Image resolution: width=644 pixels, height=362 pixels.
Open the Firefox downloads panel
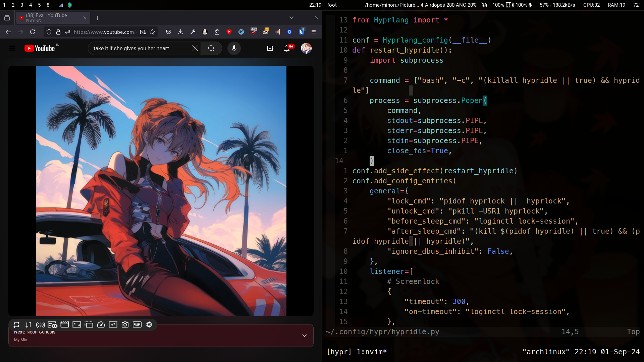[181, 32]
